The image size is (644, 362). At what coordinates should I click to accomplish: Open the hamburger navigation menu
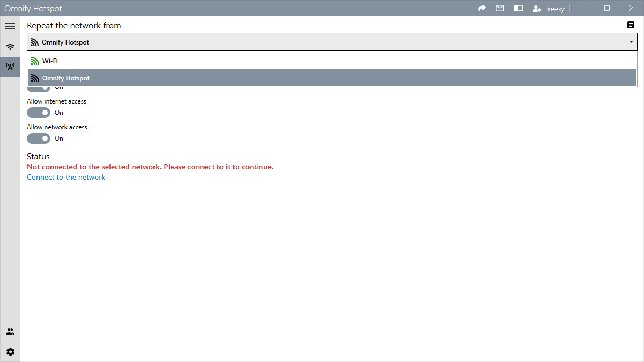pos(10,26)
